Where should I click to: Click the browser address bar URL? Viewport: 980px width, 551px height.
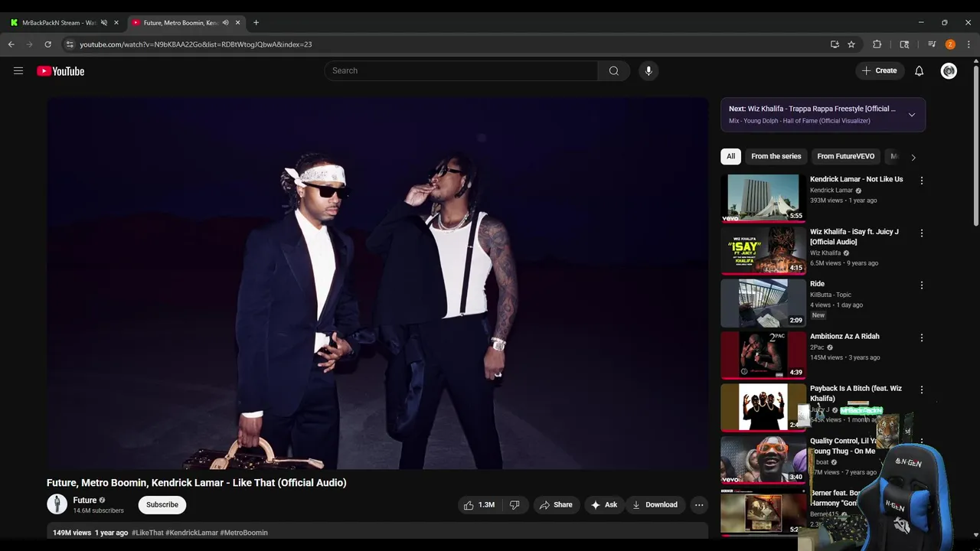pyautogui.click(x=195, y=44)
